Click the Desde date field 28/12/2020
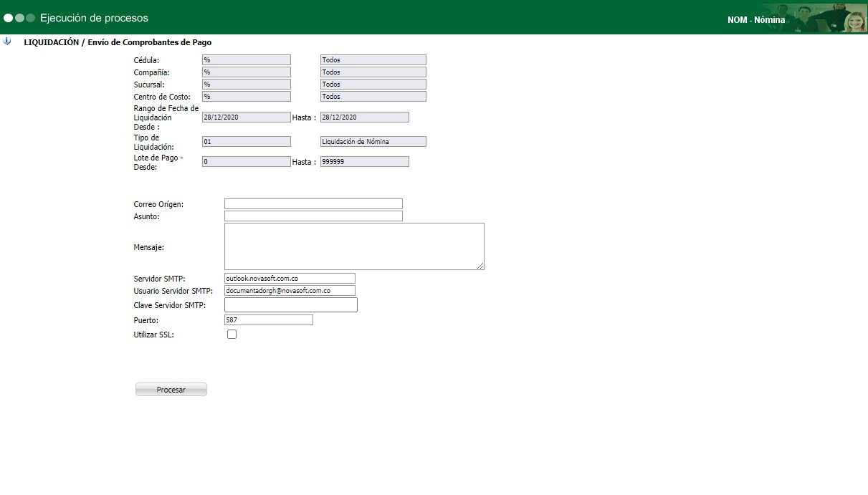The image size is (868, 495). tap(247, 117)
